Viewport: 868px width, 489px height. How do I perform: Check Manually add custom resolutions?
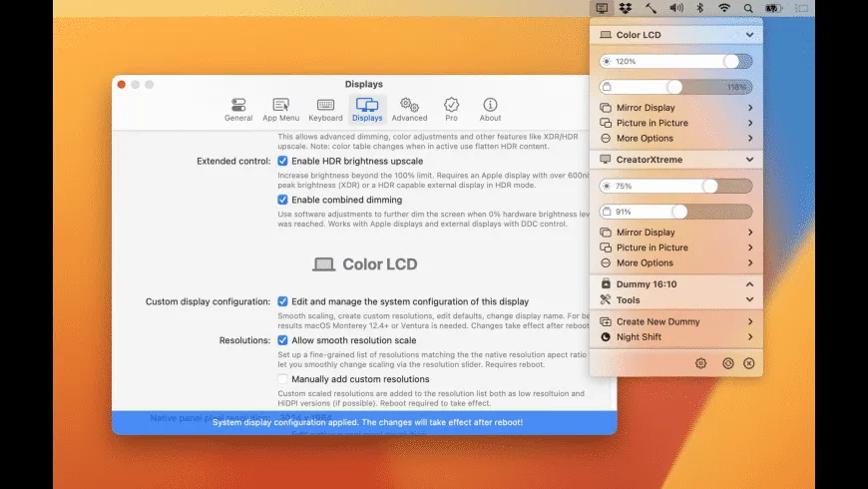pos(283,379)
